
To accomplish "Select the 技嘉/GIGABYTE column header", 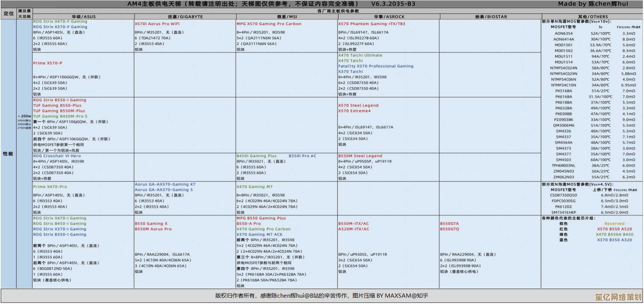I will pyautogui.click(x=185, y=17).
